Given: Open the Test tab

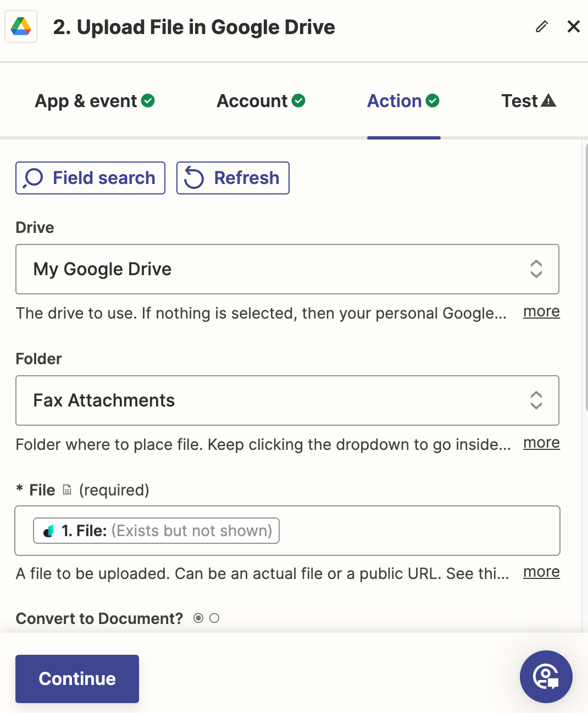Looking at the screenshot, I should point(529,101).
